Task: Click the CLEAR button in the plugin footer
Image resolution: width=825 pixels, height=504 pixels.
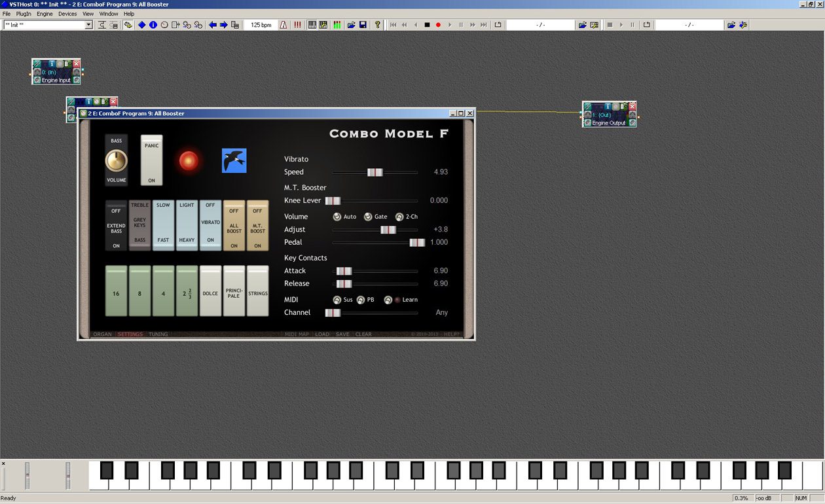Action: (363, 334)
